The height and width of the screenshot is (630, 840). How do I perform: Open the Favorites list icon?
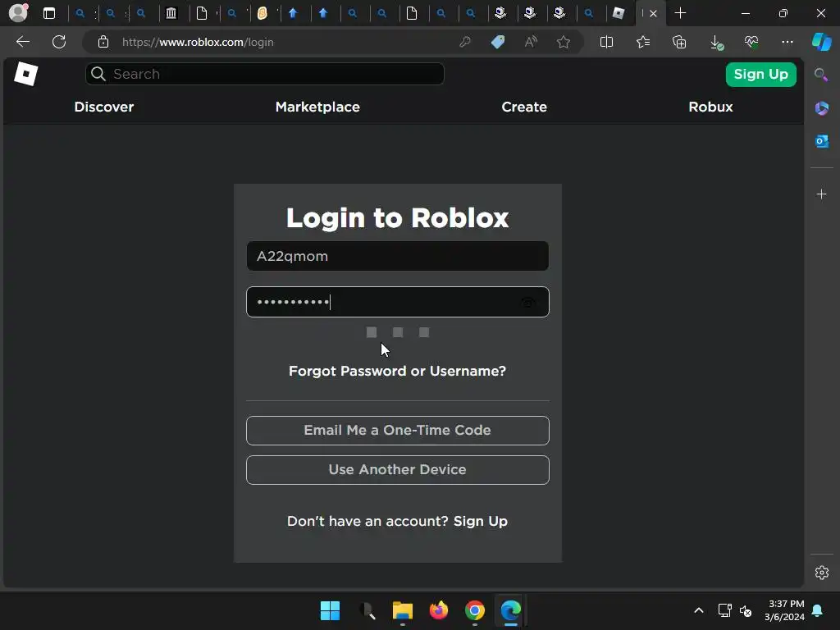coord(643,42)
